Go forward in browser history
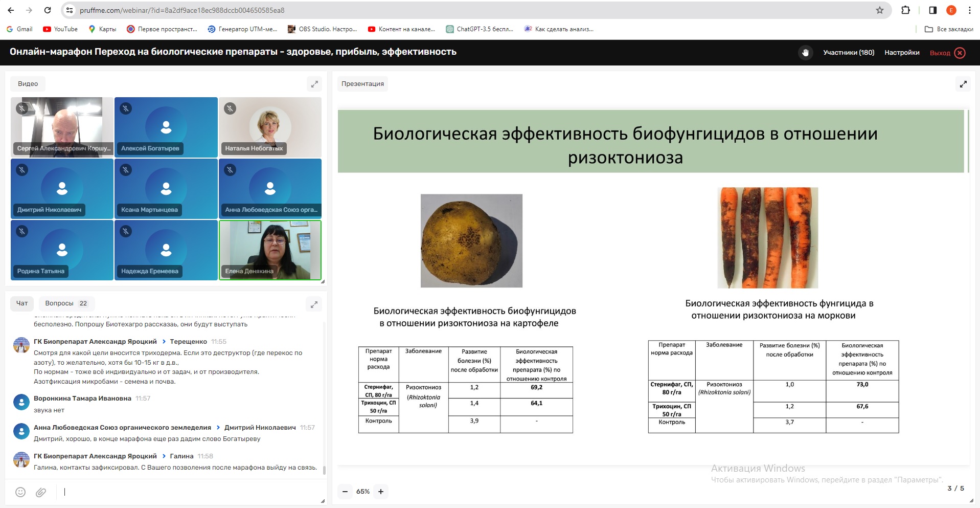Image resolution: width=980 pixels, height=508 pixels. tap(29, 10)
